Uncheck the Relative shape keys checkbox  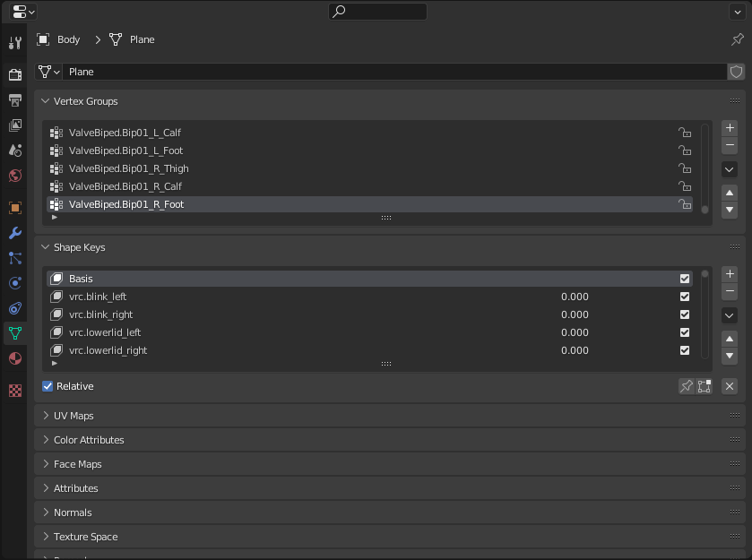click(x=48, y=386)
